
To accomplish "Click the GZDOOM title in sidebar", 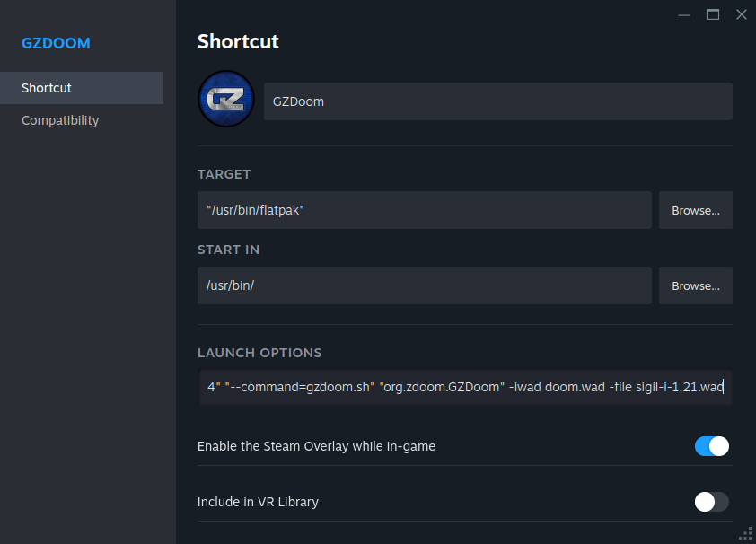I will (56, 43).
